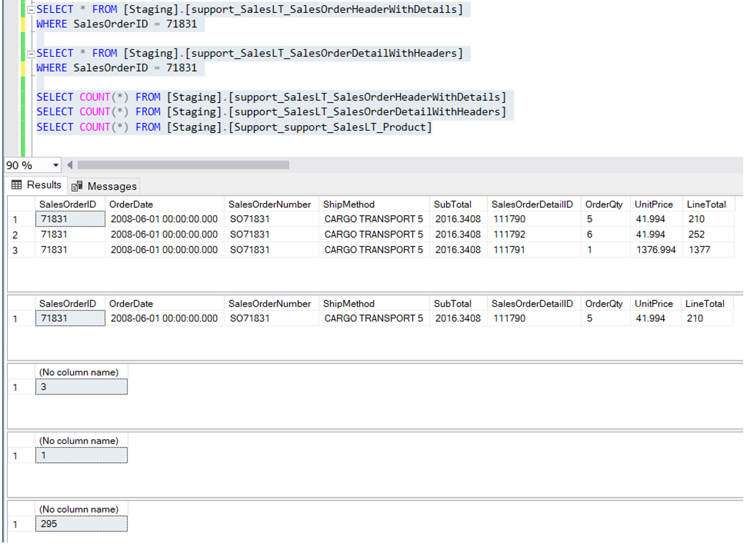Select the count result cell showing 3
The width and height of the screenshot is (756, 546).
click(x=81, y=387)
